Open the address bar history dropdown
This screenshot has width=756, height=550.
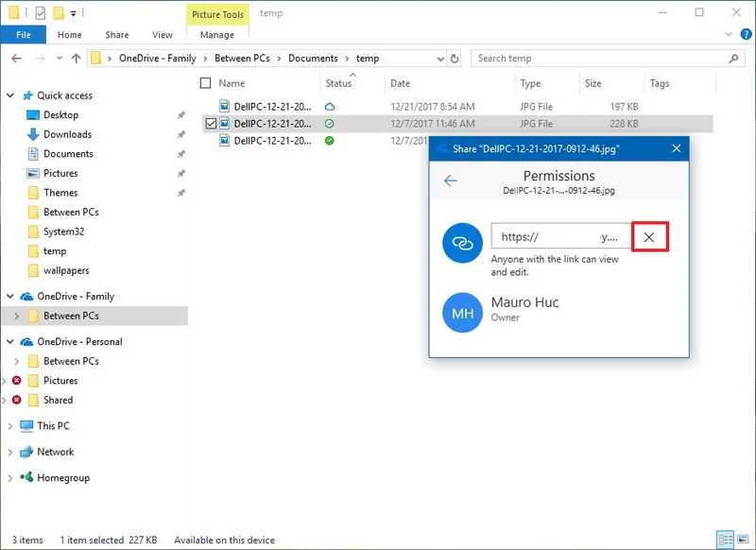(x=440, y=59)
